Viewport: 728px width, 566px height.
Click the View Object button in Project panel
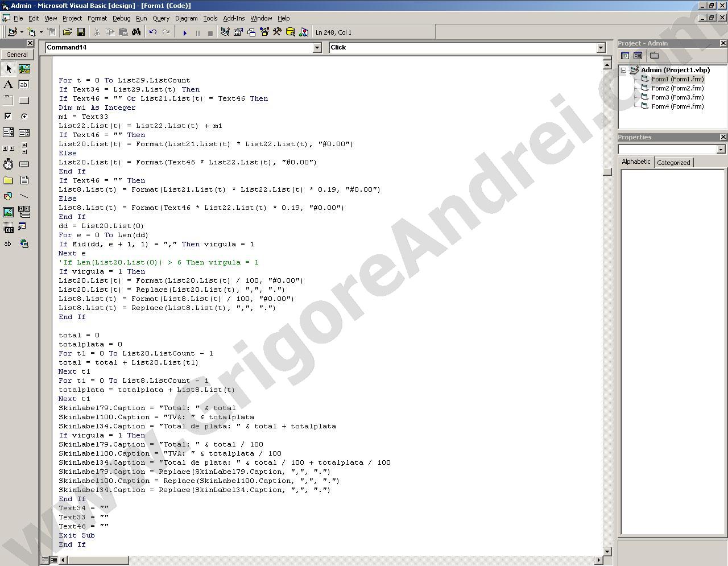click(638, 56)
